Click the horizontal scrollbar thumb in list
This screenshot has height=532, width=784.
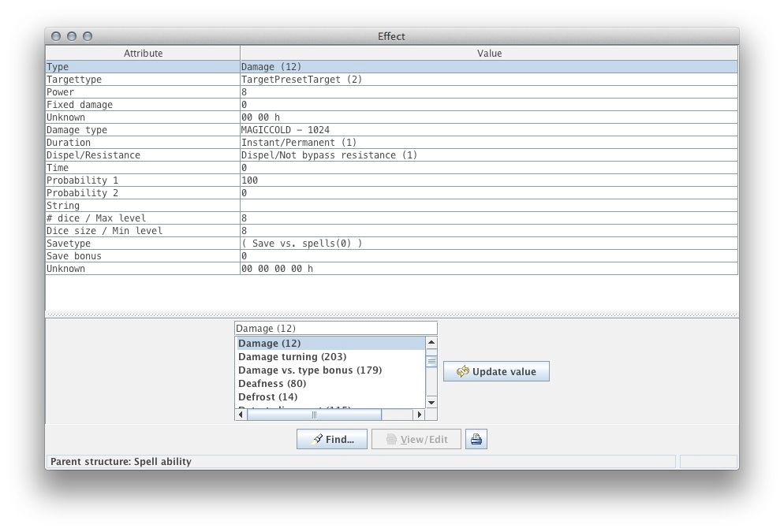(314, 415)
